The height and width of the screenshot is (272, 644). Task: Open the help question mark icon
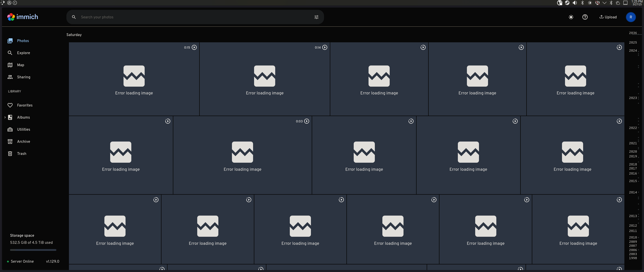(585, 17)
